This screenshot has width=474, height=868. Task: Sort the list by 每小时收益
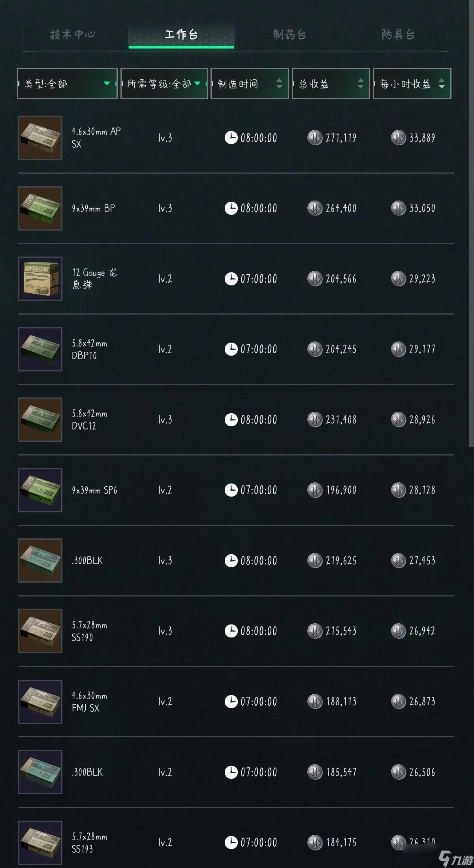pyautogui.click(x=412, y=84)
